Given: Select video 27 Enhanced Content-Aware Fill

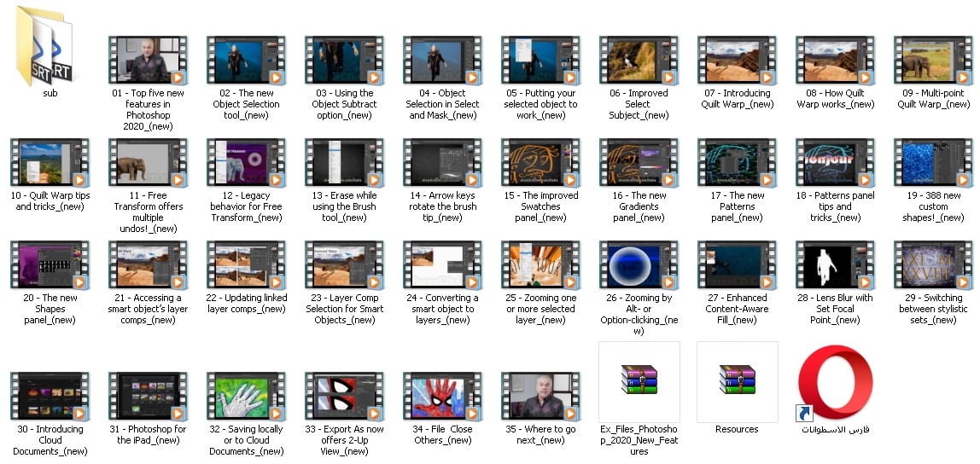Looking at the screenshot, I should coord(737,264).
